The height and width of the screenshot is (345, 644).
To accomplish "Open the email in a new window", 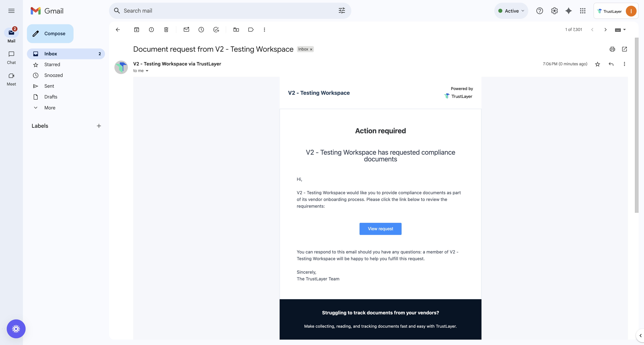I will tap(624, 49).
